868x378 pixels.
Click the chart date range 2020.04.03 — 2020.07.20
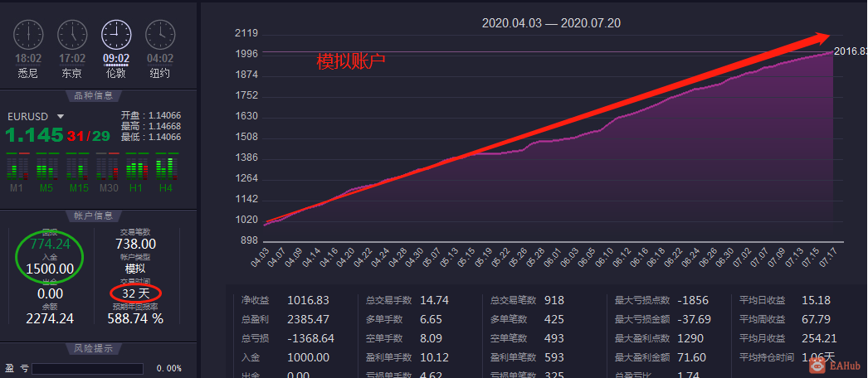pos(551,23)
